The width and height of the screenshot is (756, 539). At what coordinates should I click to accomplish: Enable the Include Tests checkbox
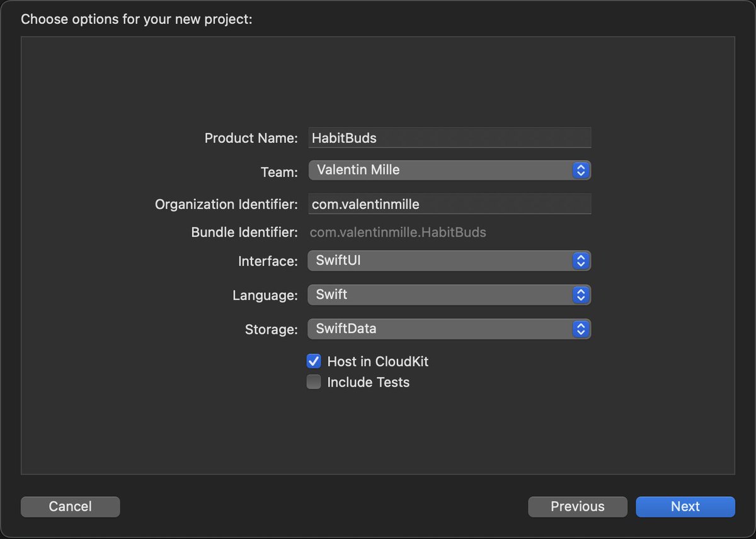pyautogui.click(x=314, y=382)
